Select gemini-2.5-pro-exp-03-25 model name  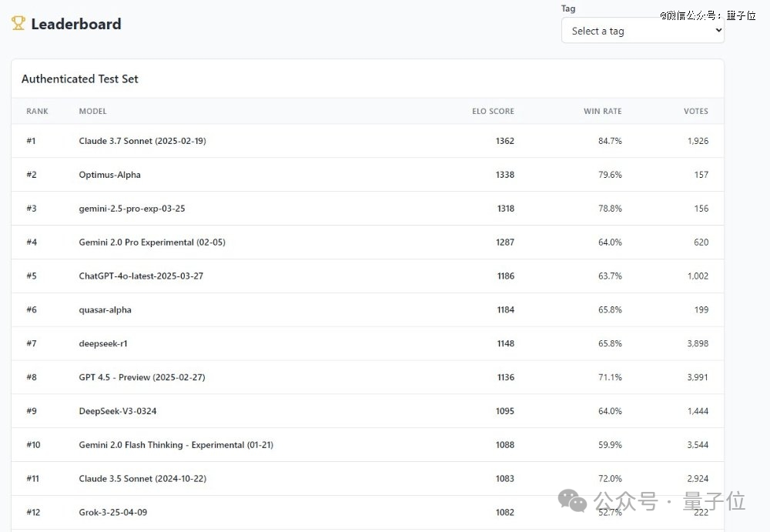(x=132, y=209)
